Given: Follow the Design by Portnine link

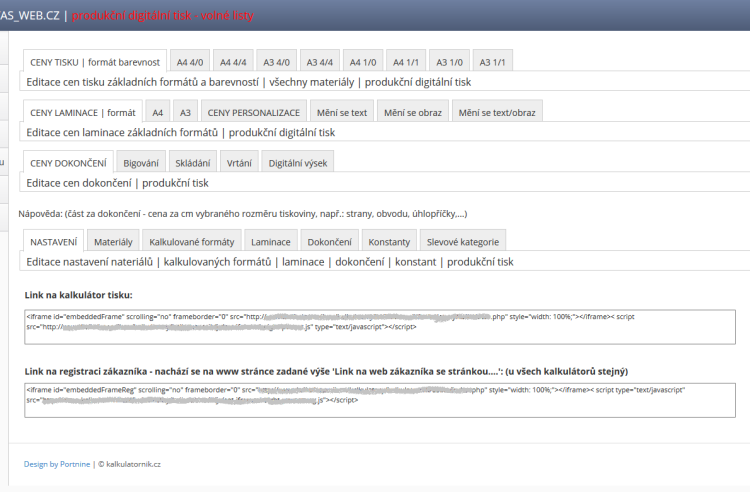Looking at the screenshot, I should (57, 464).
